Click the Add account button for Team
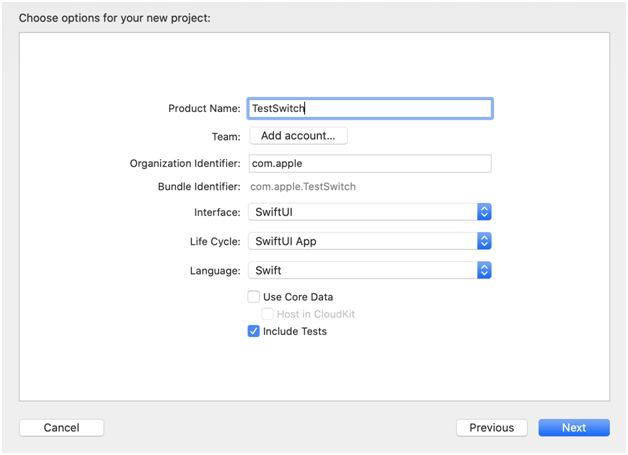628x455 pixels. point(298,136)
